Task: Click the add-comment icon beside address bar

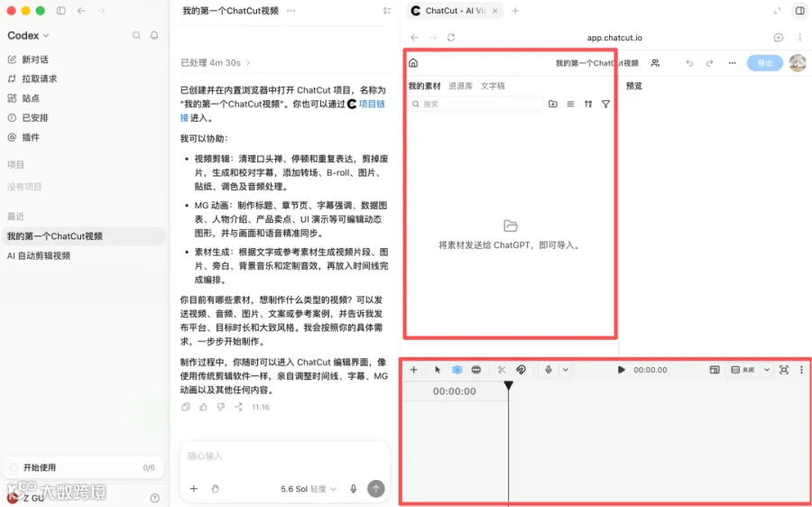Action: pos(779,37)
